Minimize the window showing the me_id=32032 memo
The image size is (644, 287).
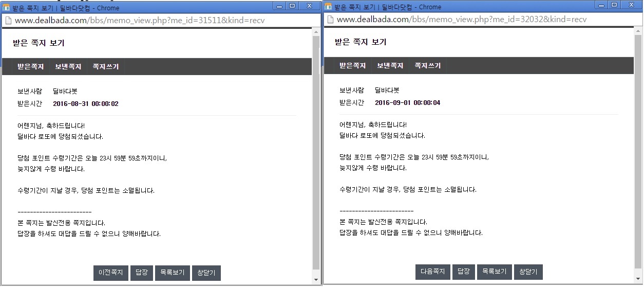click(x=601, y=5)
